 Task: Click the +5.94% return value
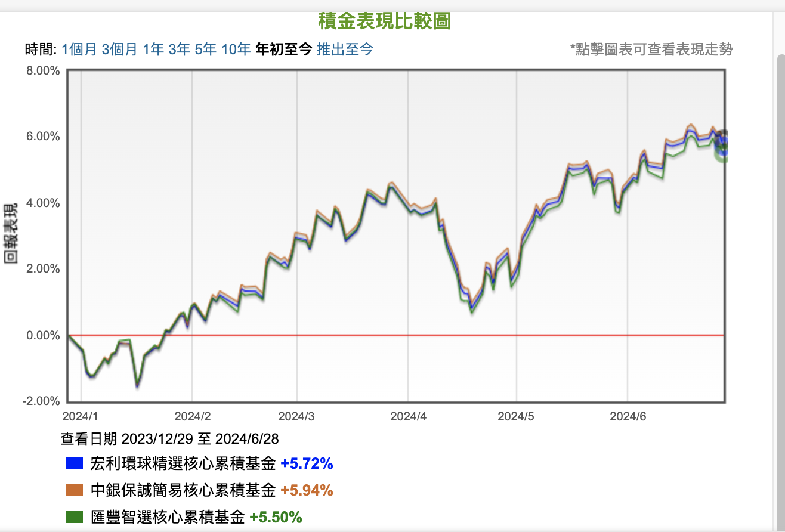click(x=307, y=490)
